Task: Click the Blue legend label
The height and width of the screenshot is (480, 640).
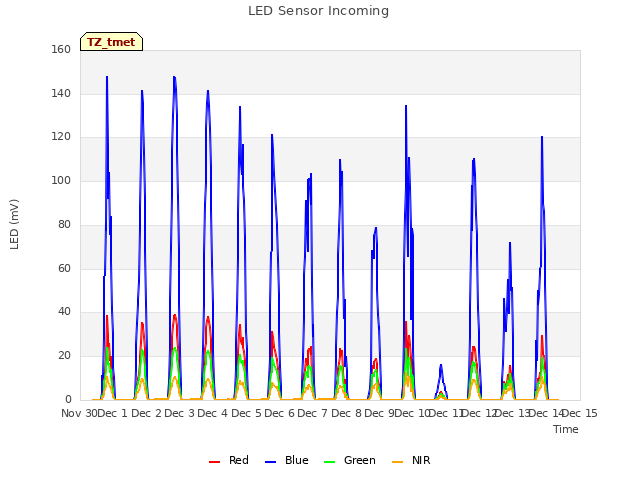Action: [x=297, y=460]
